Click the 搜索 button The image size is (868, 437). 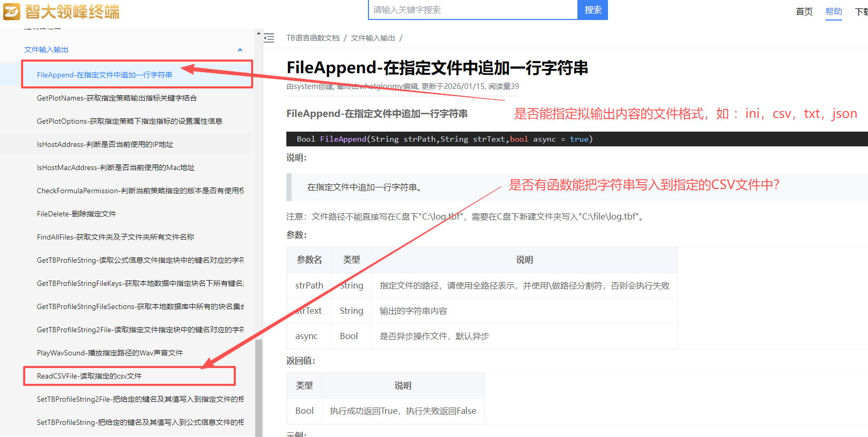tap(592, 10)
